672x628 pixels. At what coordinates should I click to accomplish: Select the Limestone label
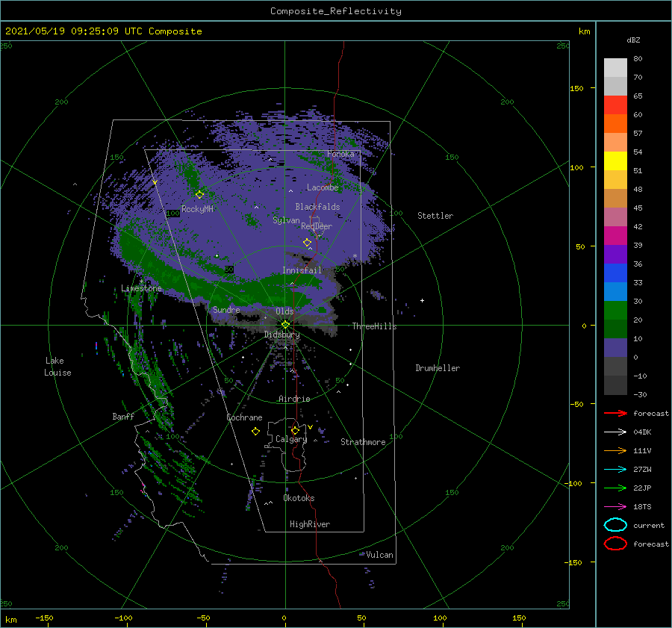(x=141, y=288)
